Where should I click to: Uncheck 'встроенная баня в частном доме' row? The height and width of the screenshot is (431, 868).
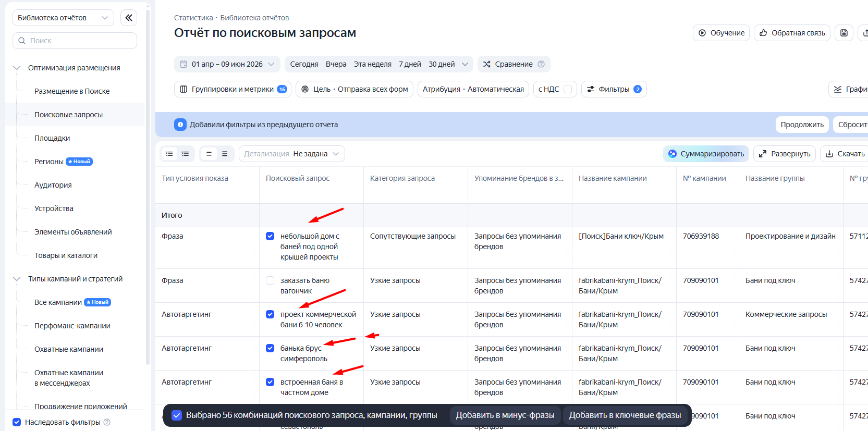(x=270, y=382)
